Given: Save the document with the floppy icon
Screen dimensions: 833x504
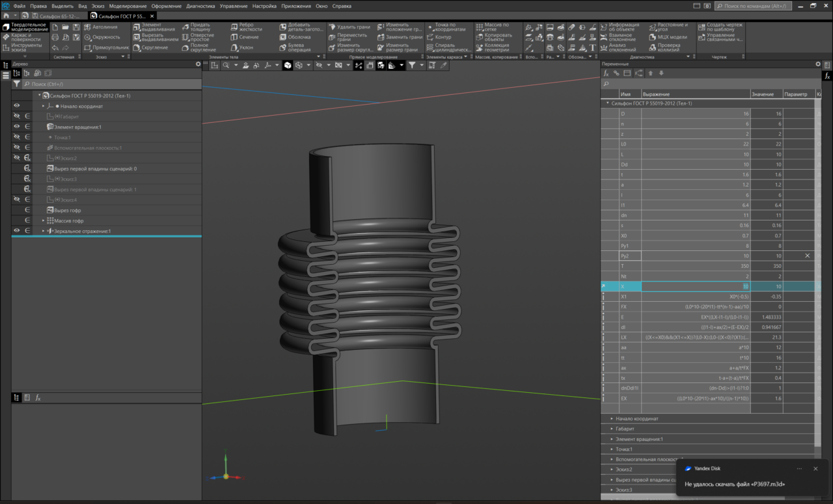Looking at the screenshot, I should [77, 27].
